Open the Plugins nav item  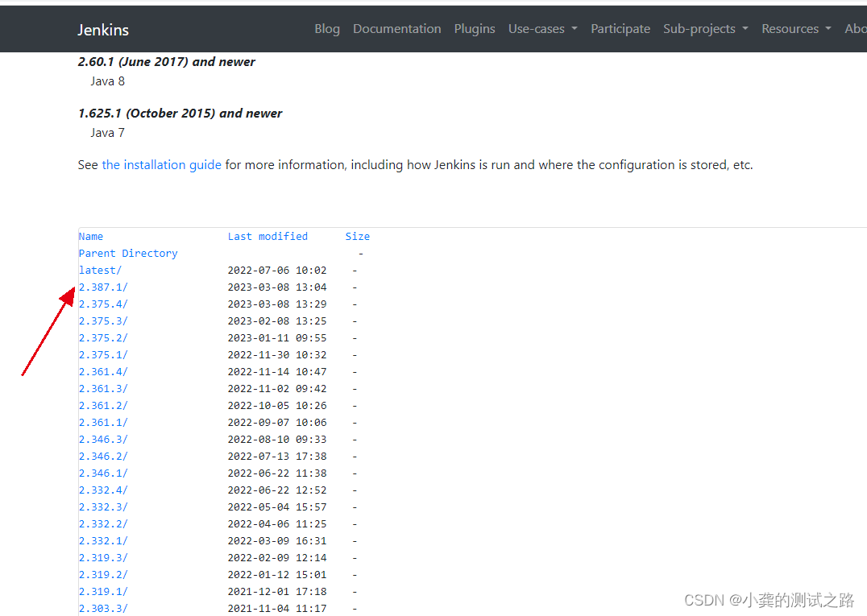[x=475, y=29]
